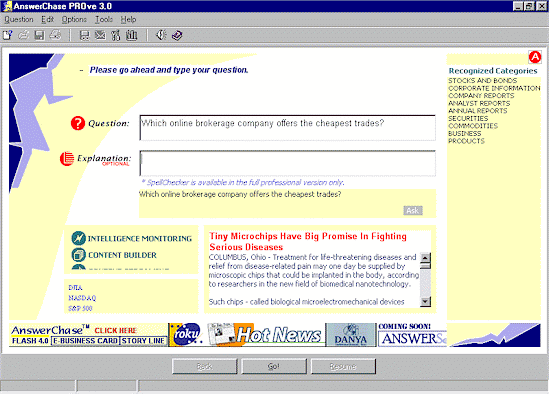550x394 pixels.
Task: Click the Resume button
Action: point(343,366)
